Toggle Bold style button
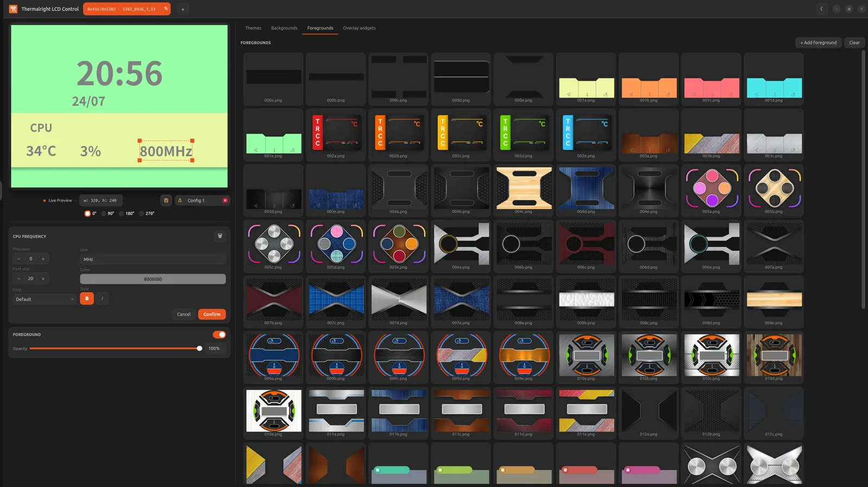868x487 pixels. coord(87,298)
